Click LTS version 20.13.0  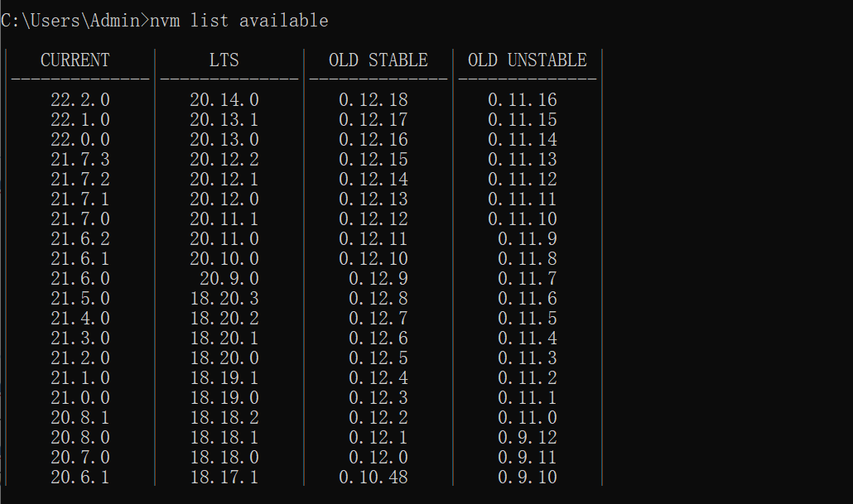point(224,140)
